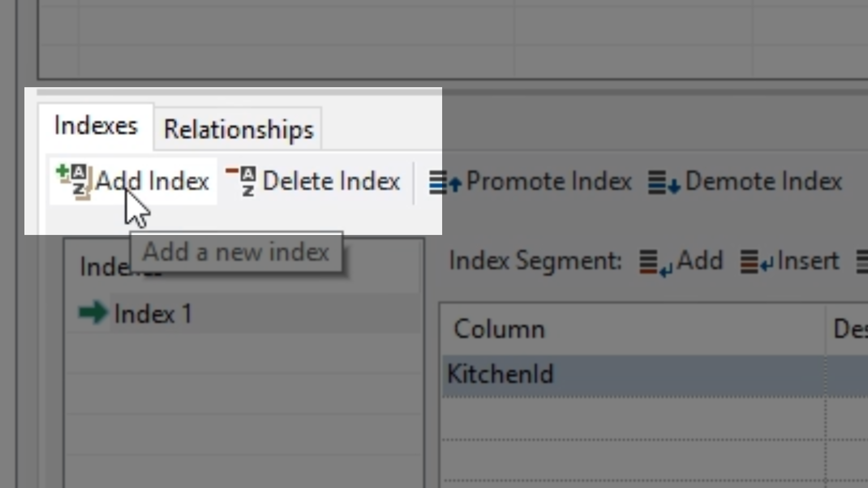Click the partially visible Des column header
The height and width of the screenshot is (488, 868).
point(850,328)
